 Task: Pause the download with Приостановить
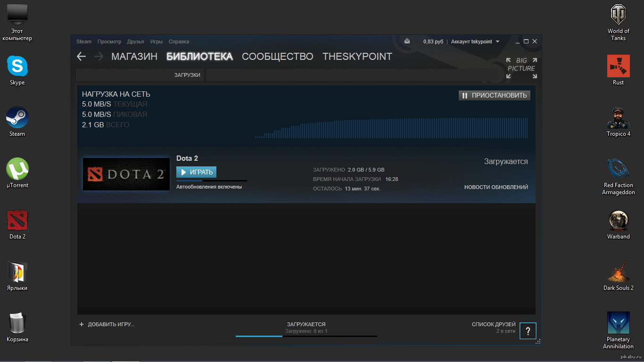click(494, 96)
